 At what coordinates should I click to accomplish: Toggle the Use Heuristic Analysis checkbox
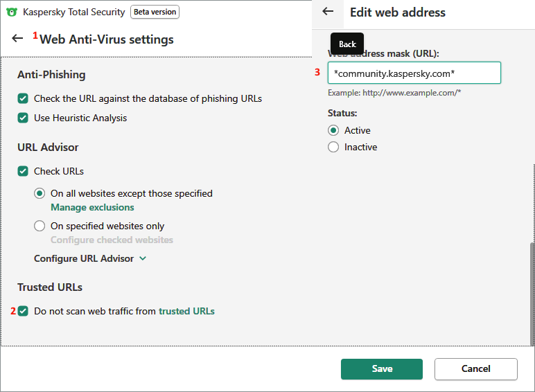point(24,118)
